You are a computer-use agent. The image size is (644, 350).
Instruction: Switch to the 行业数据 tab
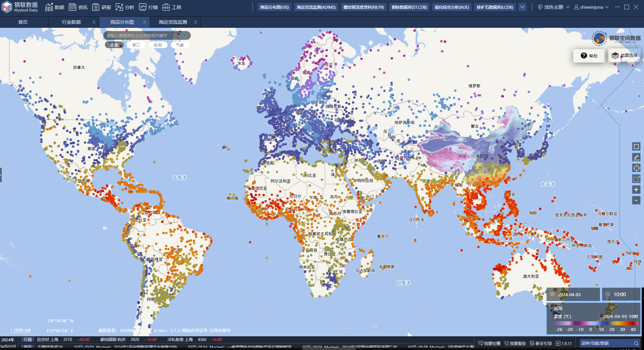[71, 22]
